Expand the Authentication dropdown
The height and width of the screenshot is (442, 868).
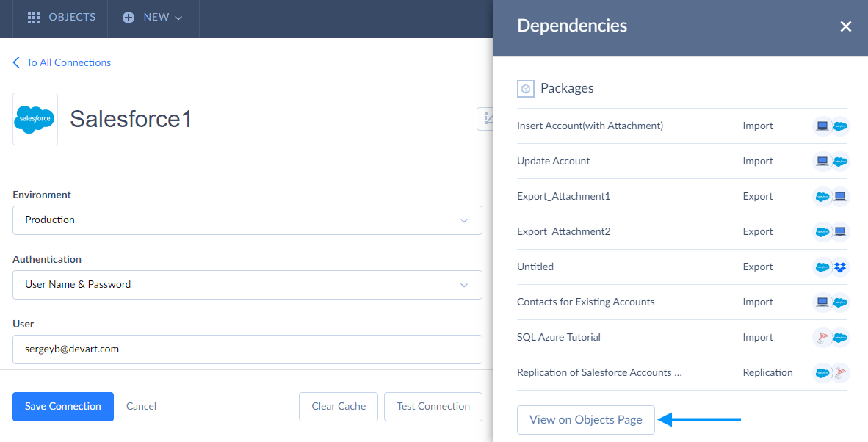[x=247, y=285]
